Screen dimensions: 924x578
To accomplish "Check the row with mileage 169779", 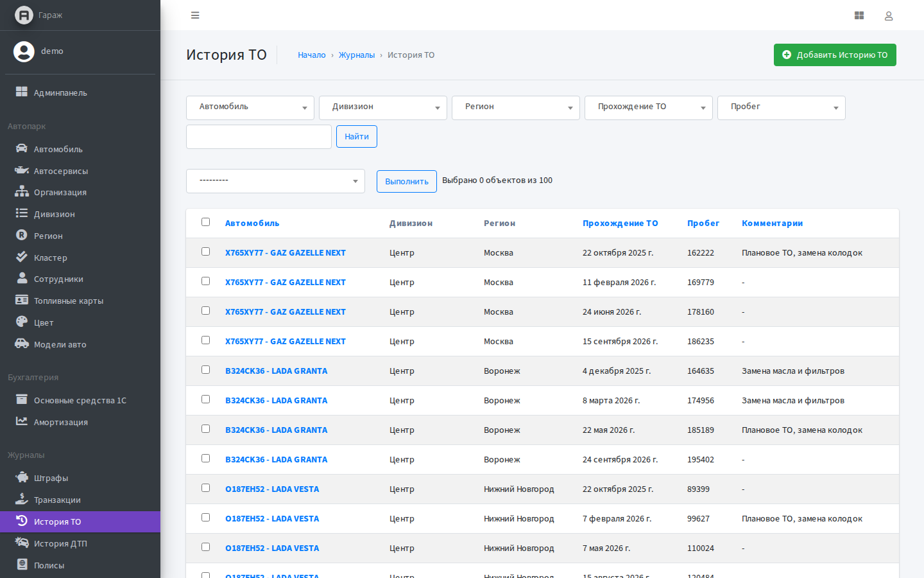I will tap(205, 281).
